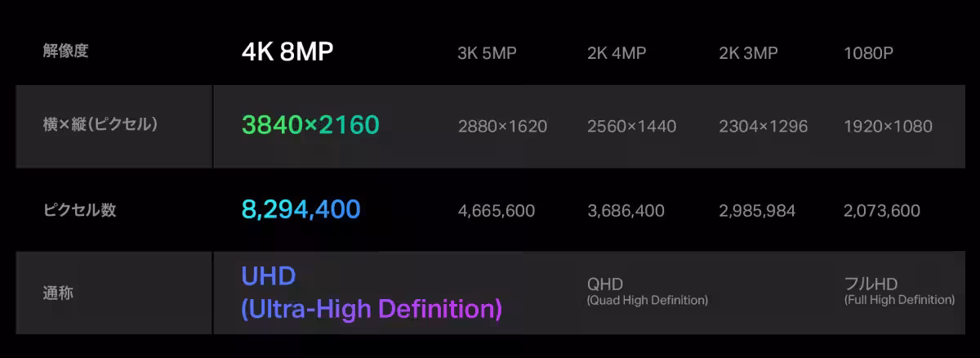Image resolution: width=980 pixels, height=358 pixels.
Task: Select the 3K 5MP column header
Action: 487,53
